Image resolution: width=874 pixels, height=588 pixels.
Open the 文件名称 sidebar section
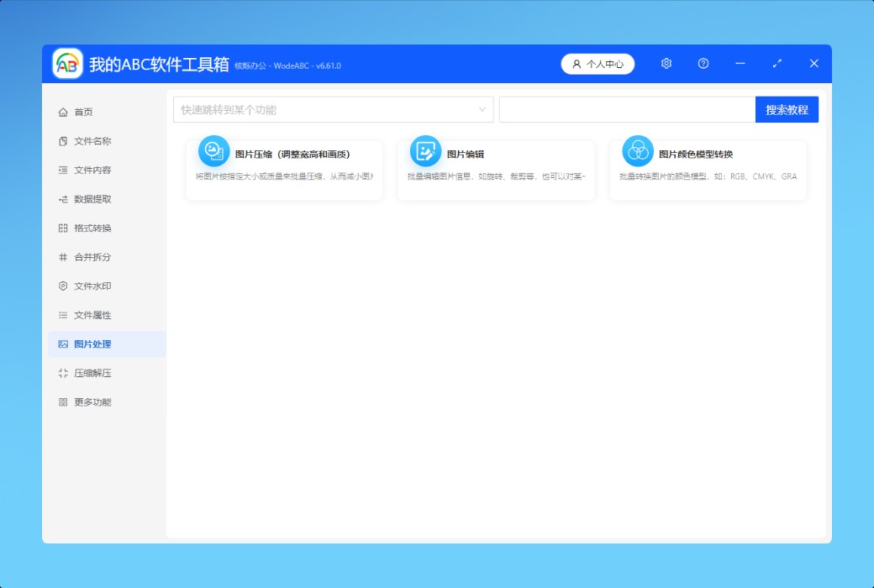pos(92,141)
